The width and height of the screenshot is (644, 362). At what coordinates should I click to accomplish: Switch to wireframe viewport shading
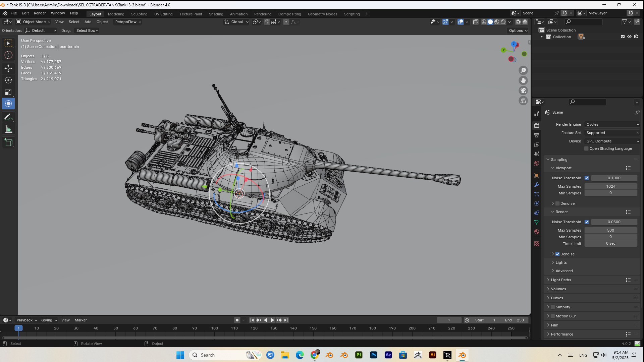(x=484, y=22)
